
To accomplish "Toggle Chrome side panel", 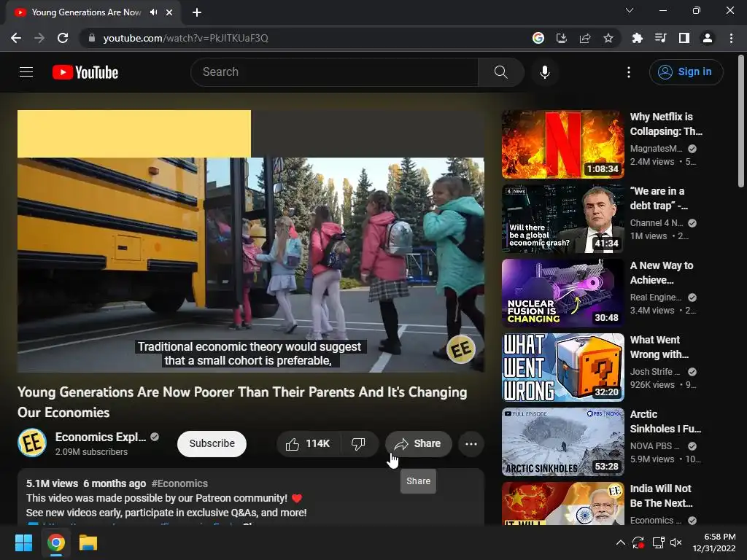I will pyautogui.click(x=684, y=38).
